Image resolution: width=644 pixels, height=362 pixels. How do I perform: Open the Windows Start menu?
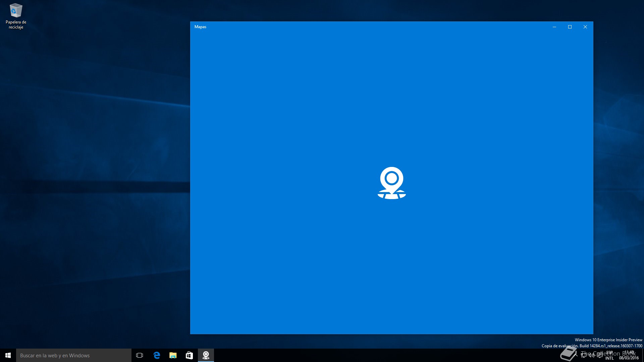click(8, 355)
